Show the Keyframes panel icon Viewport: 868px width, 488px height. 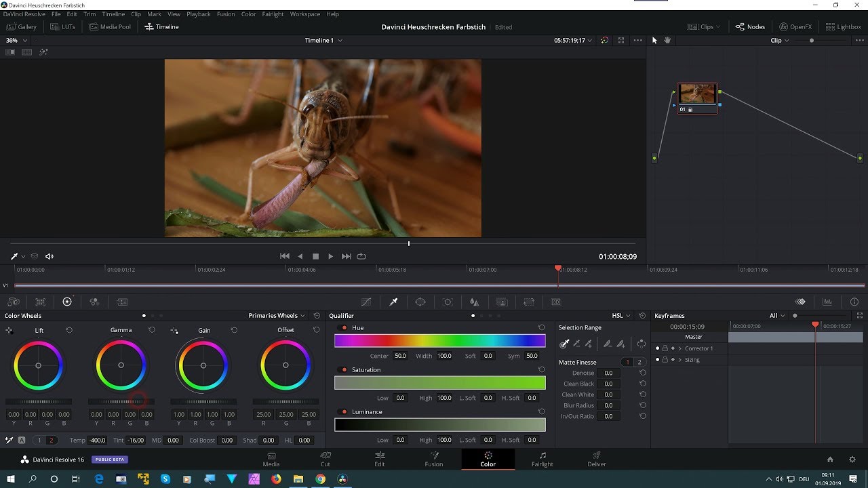pos(800,302)
